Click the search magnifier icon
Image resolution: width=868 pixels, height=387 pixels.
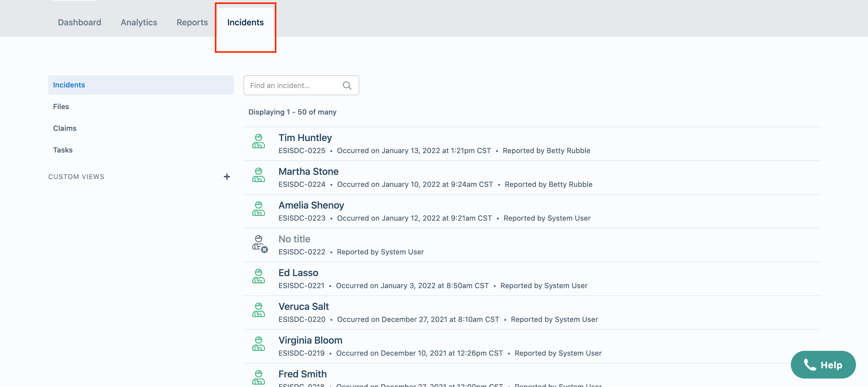pos(347,86)
